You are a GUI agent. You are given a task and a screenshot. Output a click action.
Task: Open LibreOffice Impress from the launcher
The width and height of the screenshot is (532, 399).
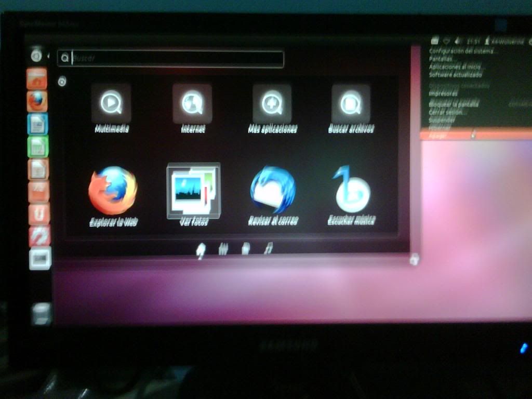tap(38, 169)
